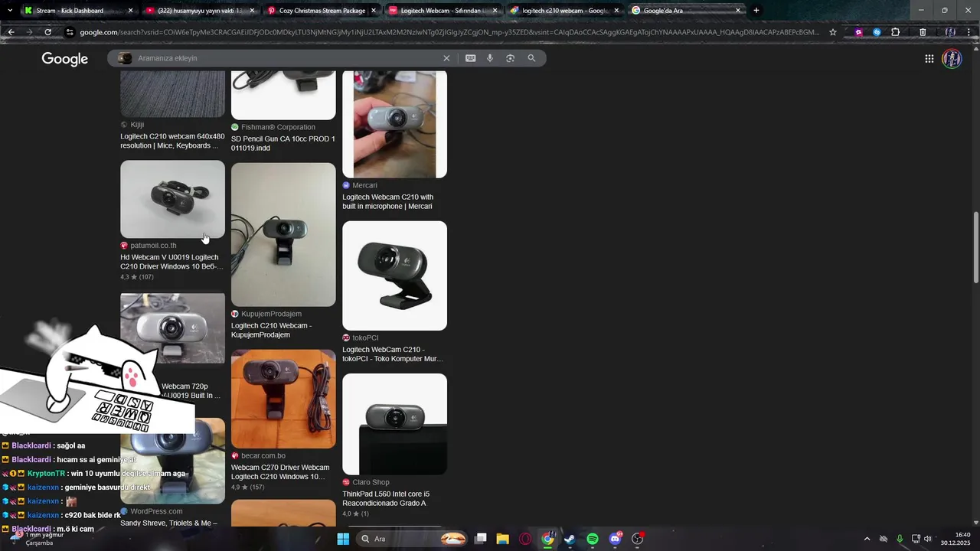This screenshot has width=980, height=551.
Task: Open Steam from the taskbar
Action: 570,539
